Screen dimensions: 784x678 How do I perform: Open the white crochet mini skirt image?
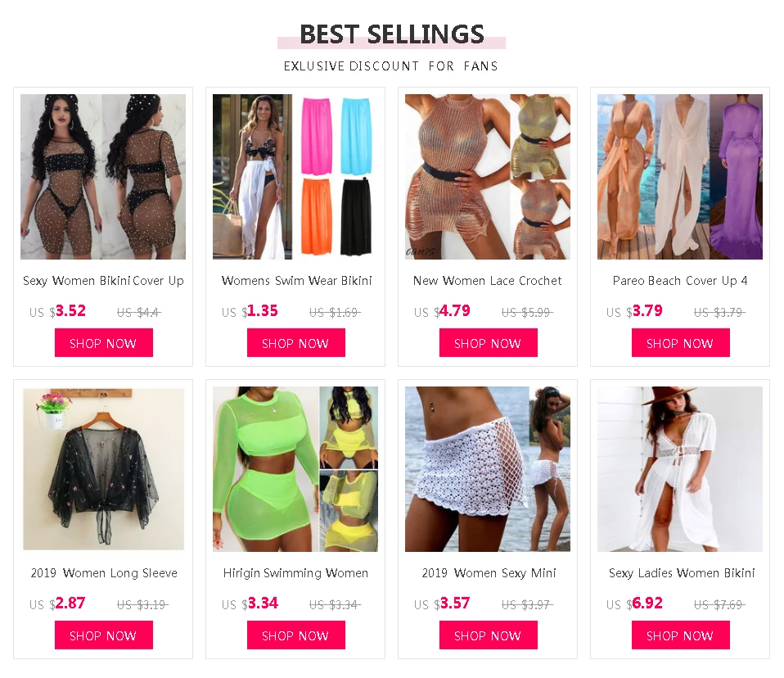[488, 469]
